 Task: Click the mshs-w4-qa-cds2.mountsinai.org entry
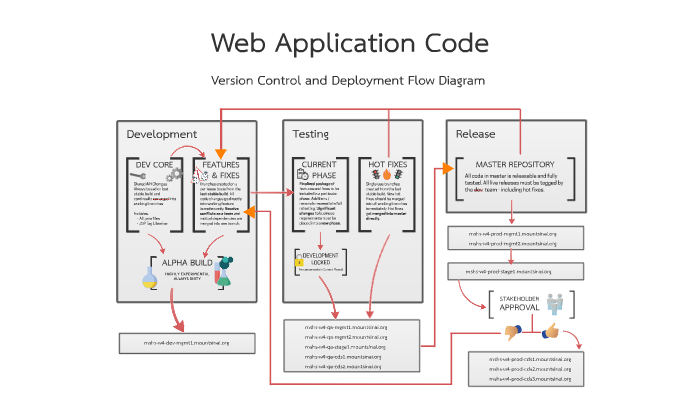(343, 367)
